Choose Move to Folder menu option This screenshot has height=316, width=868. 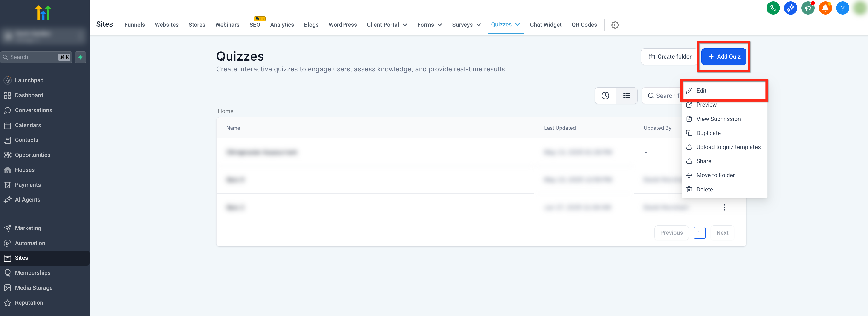[x=715, y=175]
